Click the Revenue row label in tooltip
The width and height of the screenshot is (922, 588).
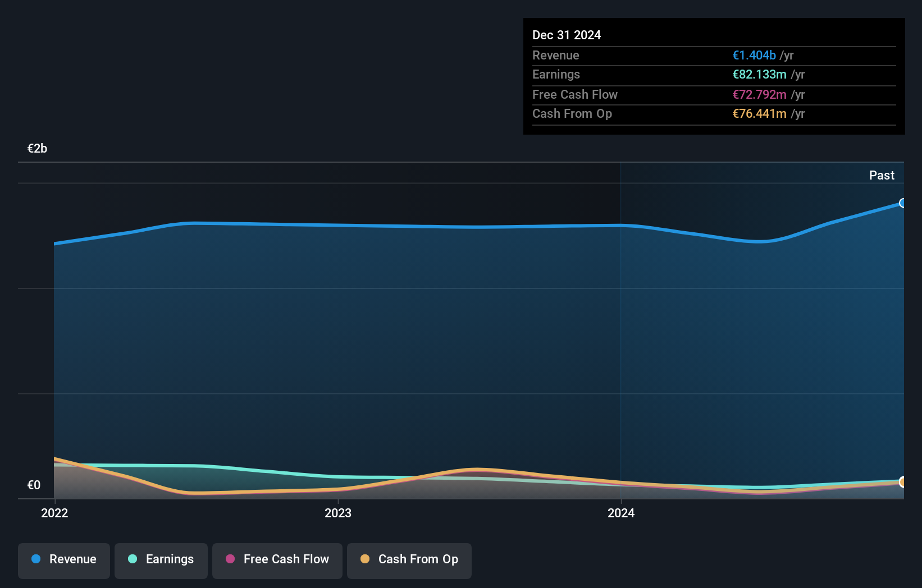(556, 55)
